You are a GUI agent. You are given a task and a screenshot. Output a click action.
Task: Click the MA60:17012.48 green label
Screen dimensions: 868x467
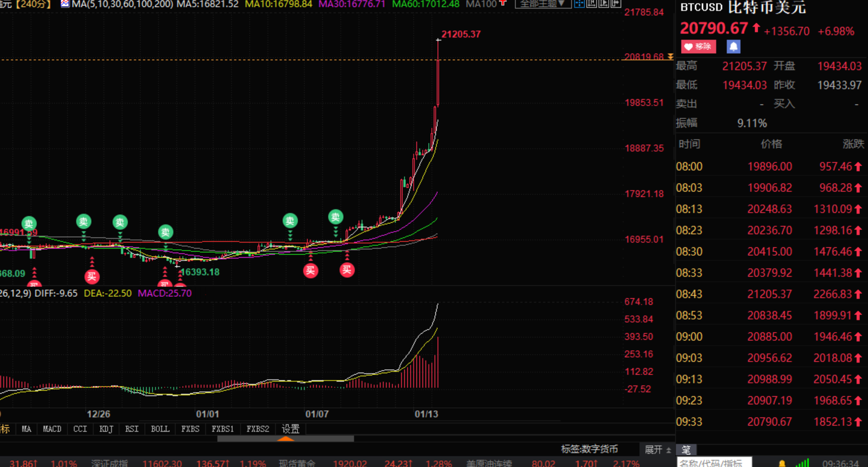(x=426, y=4)
